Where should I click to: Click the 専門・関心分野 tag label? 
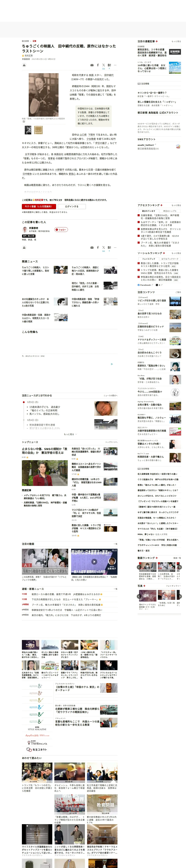tap(29, 236)
